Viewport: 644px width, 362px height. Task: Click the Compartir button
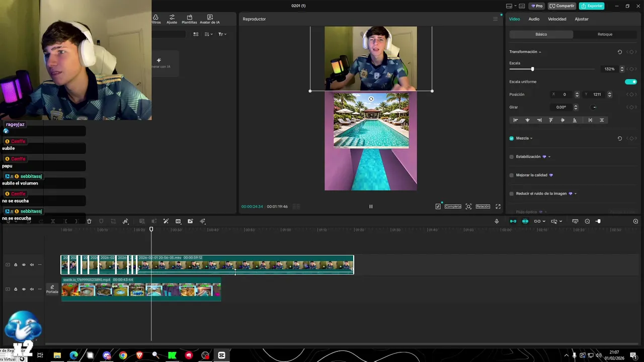pos(562,6)
